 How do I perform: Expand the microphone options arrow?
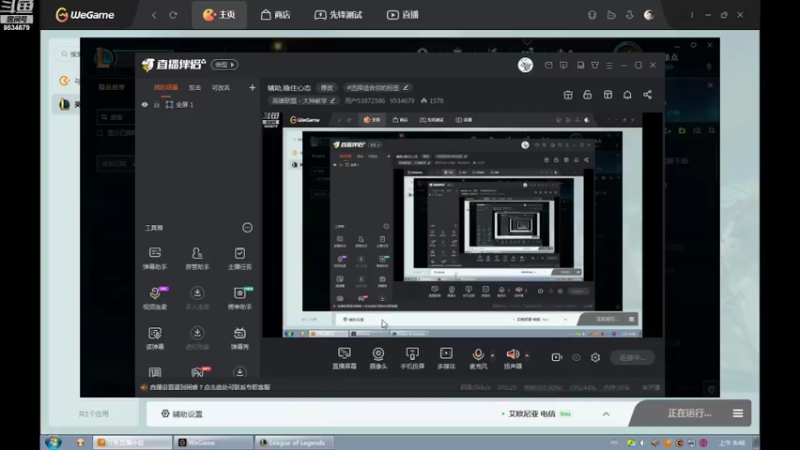(492, 355)
